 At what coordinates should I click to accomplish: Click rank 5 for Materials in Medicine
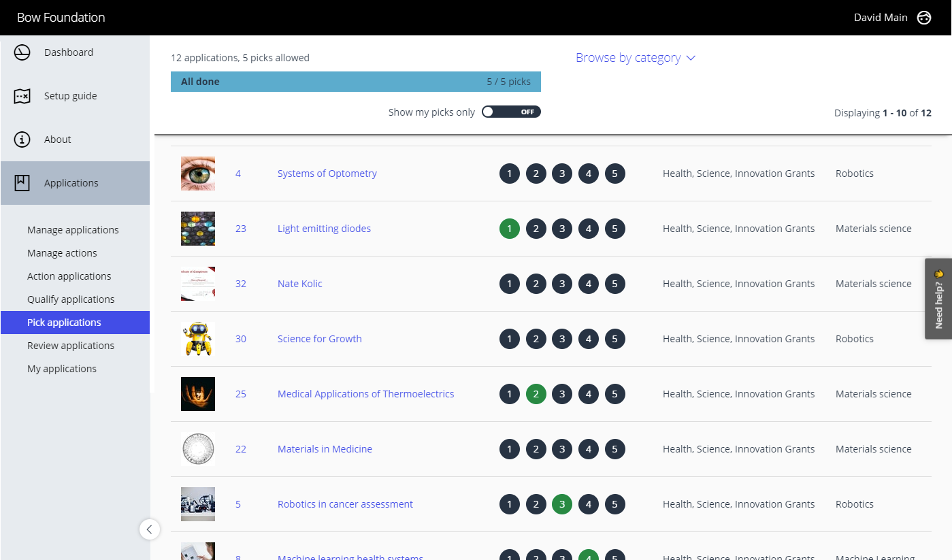[614, 449]
